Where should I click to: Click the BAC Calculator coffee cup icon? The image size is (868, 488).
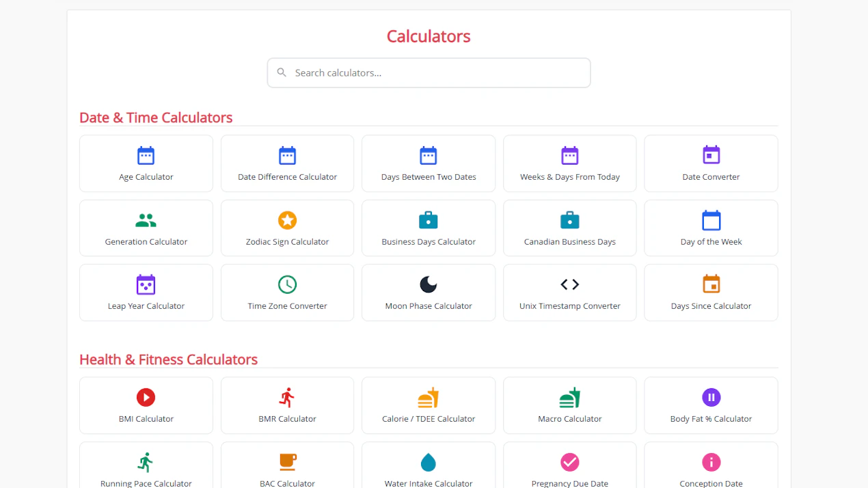(x=287, y=462)
